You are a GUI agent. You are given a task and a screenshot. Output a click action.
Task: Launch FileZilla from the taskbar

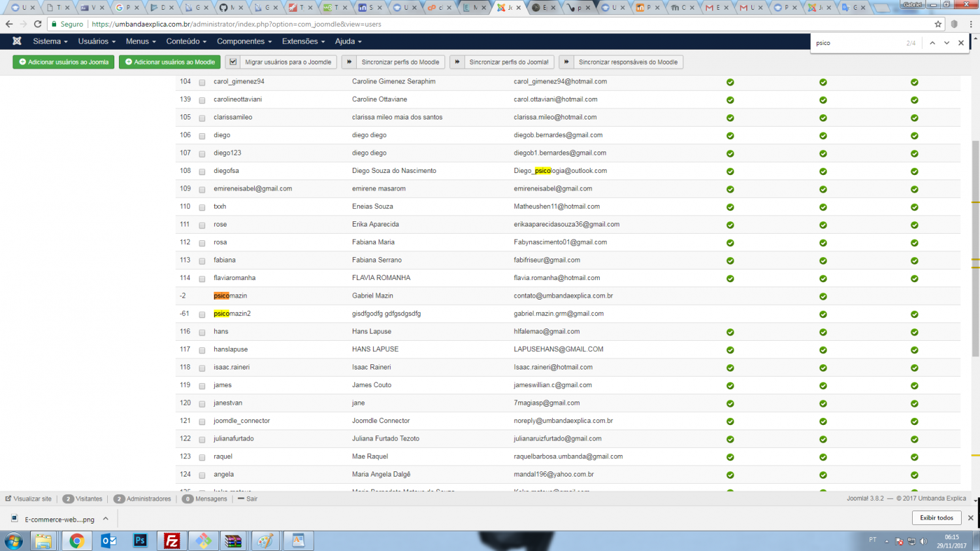(x=172, y=541)
